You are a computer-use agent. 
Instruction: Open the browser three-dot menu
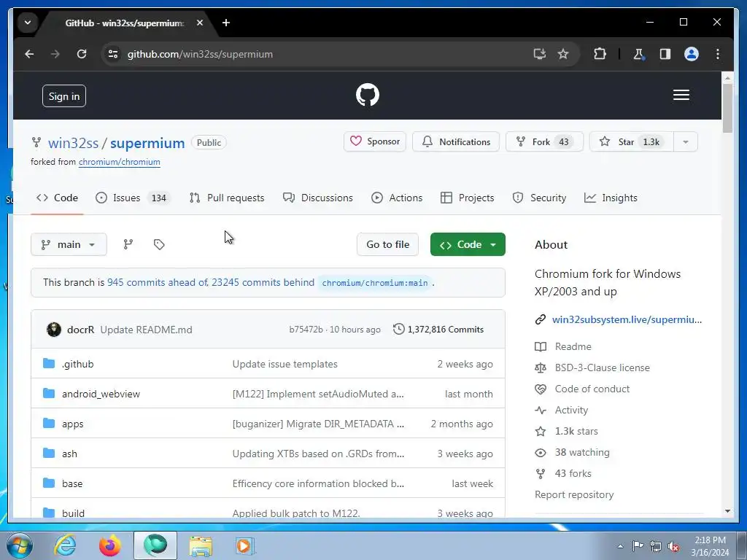718,54
